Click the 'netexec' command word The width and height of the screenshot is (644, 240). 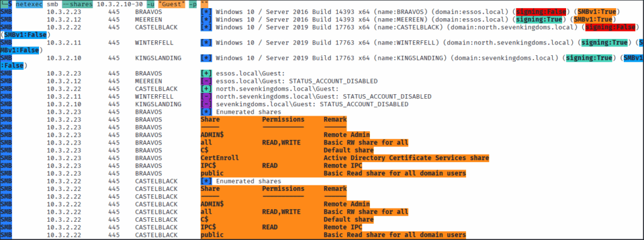[29, 4]
